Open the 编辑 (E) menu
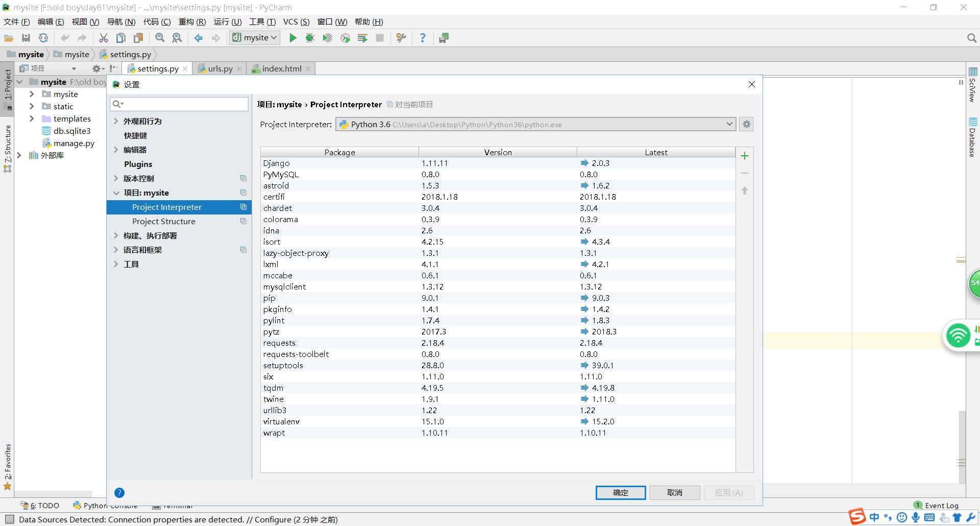Image resolution: width=980 pixels, height=526 pixels. point(51,21)
